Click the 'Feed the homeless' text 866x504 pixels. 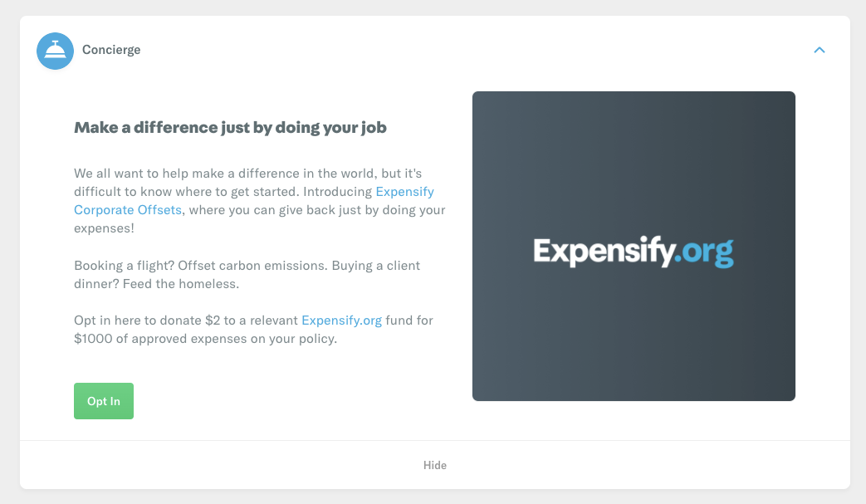(181, 284)
